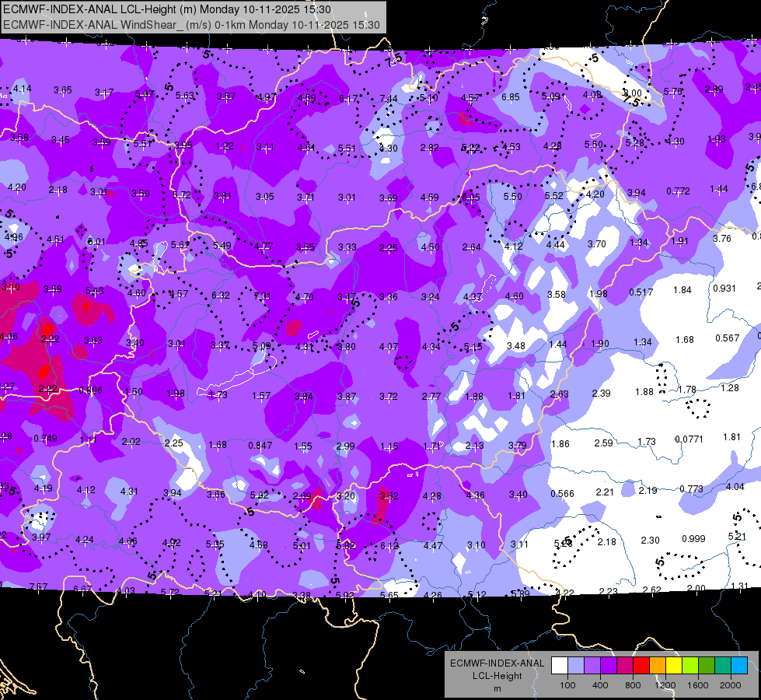Click the wind shear value 7.44
The height and width of the screenshot is (700, 761).
[x=388, y=99]
